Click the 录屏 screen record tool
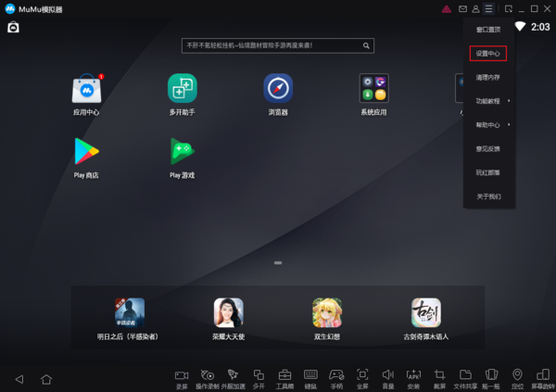This screenshot has height=392, width=556. click(182, 377)
